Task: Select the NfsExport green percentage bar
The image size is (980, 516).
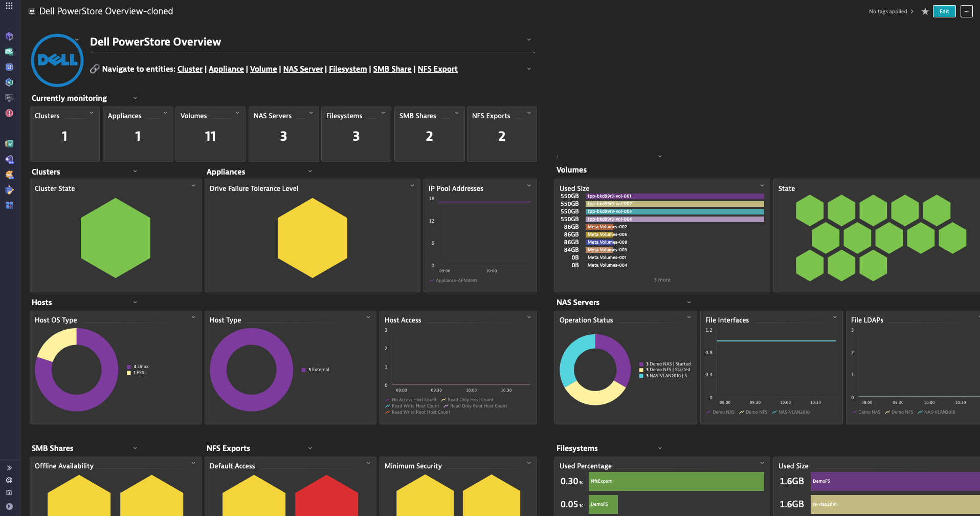Action: click(676, 481)
